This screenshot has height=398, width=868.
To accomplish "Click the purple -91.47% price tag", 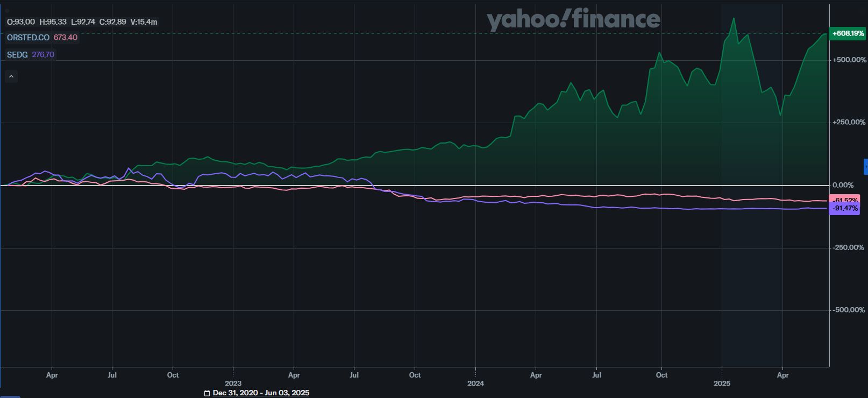I will tap(845, 209).
